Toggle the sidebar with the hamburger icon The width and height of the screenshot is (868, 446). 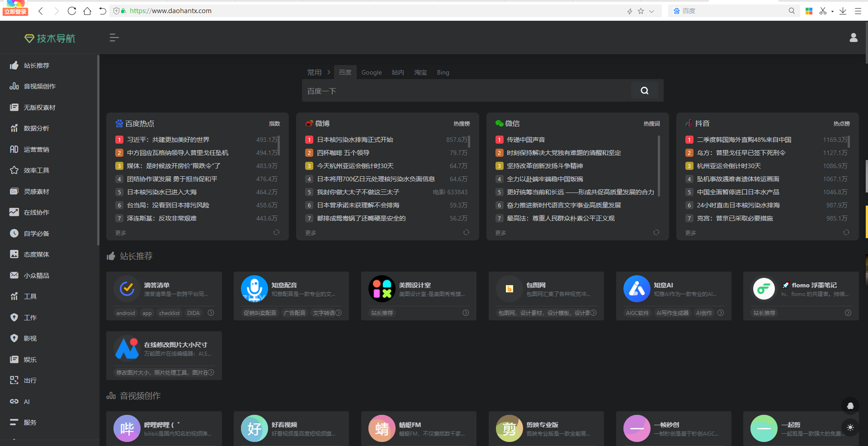(114, 38)
